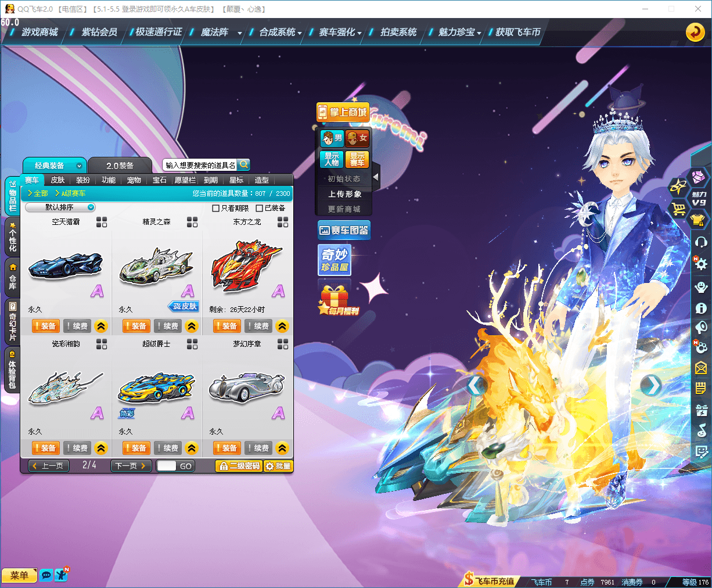Image resolution: width=712 pixels, height=588 pixels.
Task: Select the male 男 character icon
Action: point(332,138)
